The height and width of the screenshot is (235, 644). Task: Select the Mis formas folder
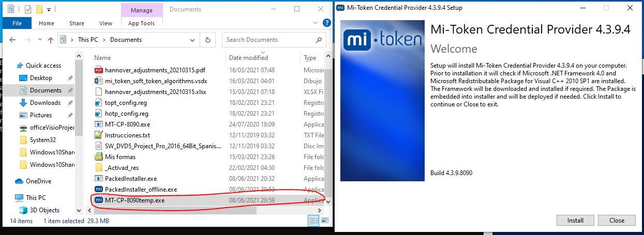point(120,157)
